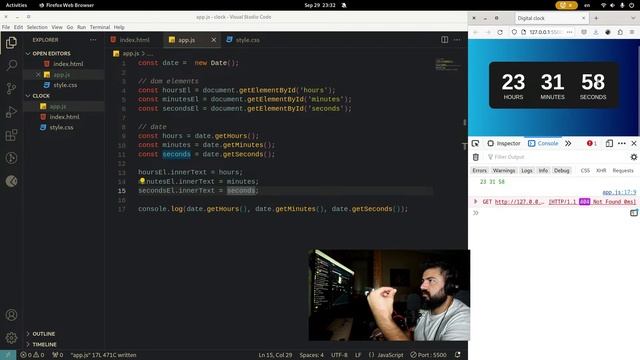Viewport: 640px width, 360px height.
Task: Click the Split Editor icon
Action: 444,40
